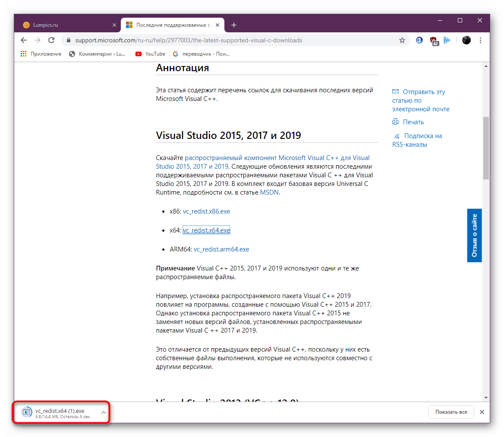Viewport: 504px width, 437px height.
Task: Select the Microsoft support tab
Action: coord(173,25)
